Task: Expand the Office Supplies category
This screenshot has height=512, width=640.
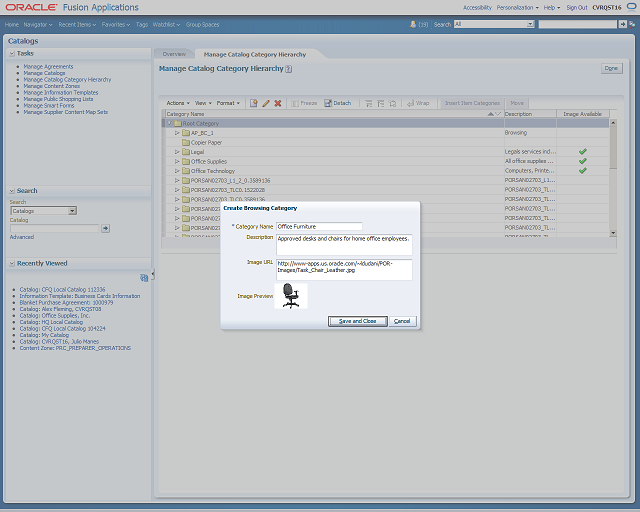Action: click(x=177, y=161)
